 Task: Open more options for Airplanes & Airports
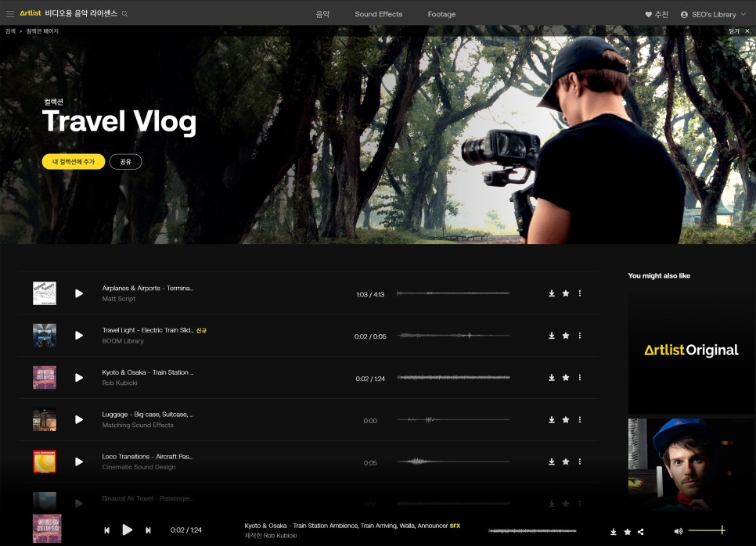pyautogui.click(x=580, y=293)
